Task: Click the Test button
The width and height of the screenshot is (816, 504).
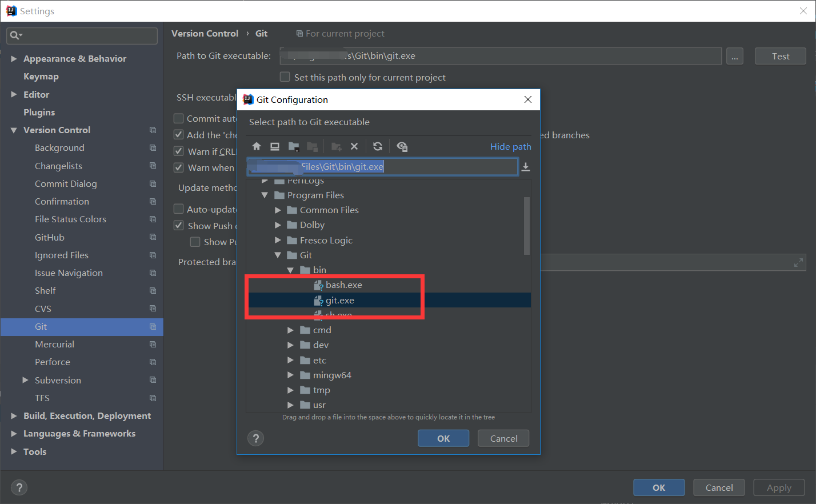Action: tap(781, 56)
